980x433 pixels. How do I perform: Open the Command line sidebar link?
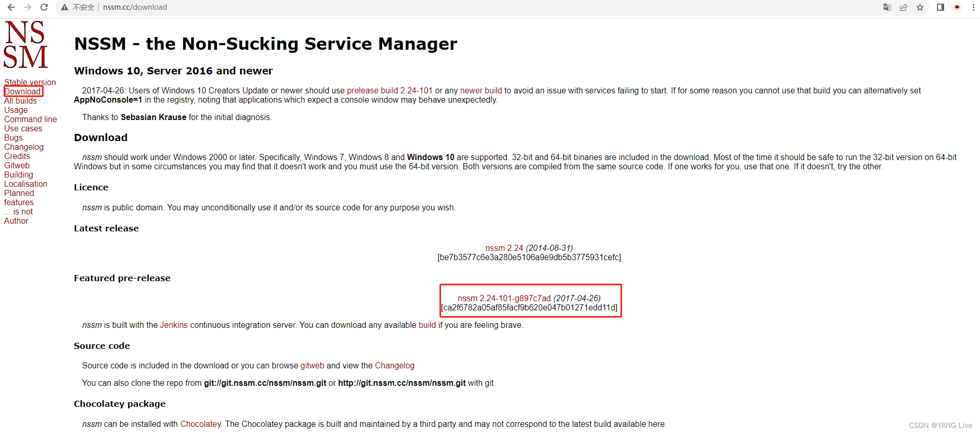(31, 119)
